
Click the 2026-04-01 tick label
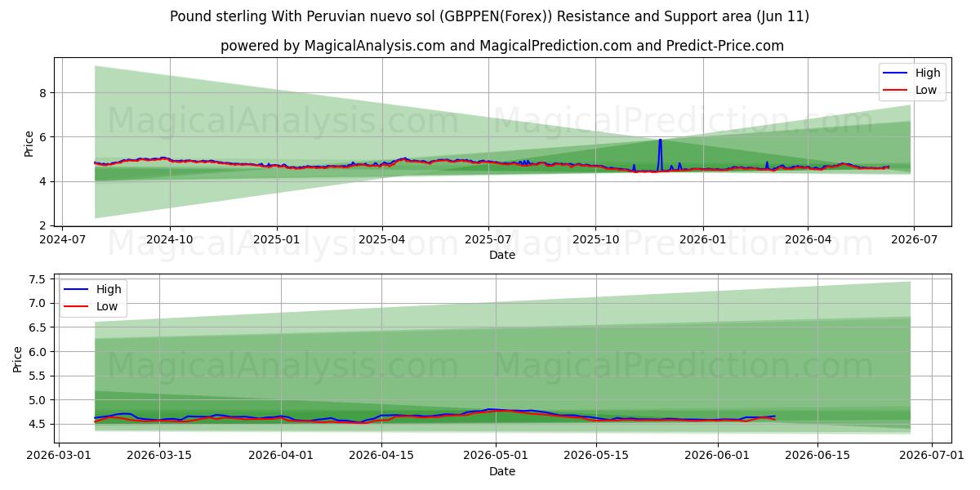click(281, 456)
